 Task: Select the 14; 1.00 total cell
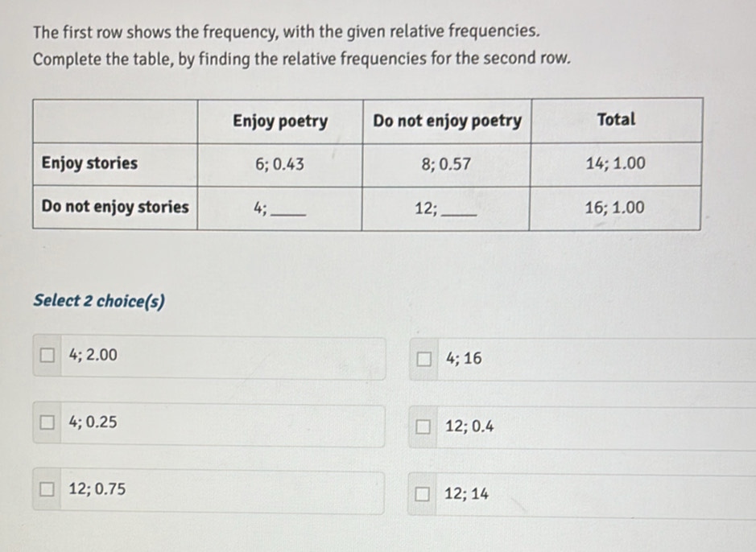point(616,164)
